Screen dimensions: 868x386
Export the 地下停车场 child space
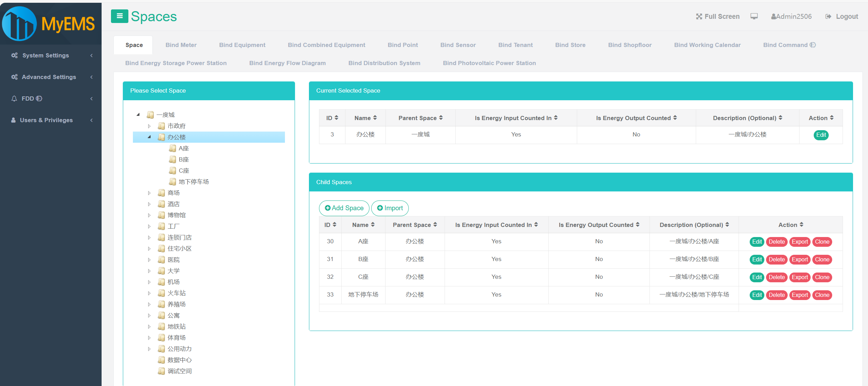click(x=800, y=295)
